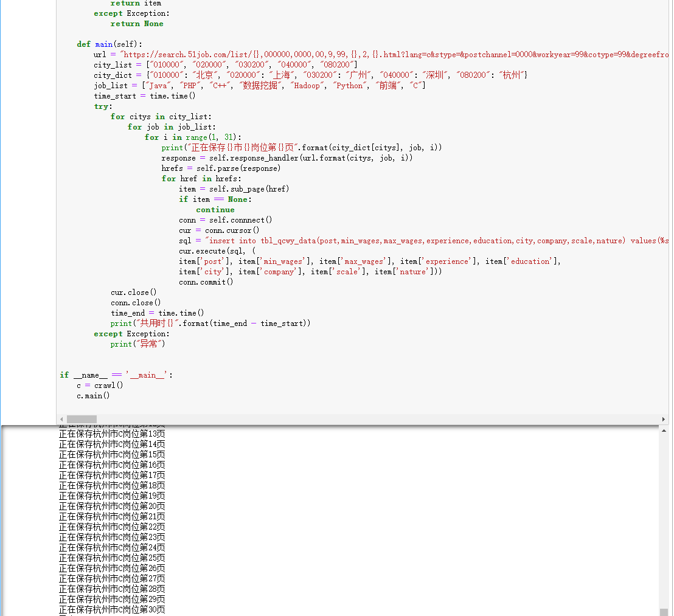The width and height of the screenshot is (674, 616).
Task: Click the 'if item == None:' line
Action: tap(215, 199)
